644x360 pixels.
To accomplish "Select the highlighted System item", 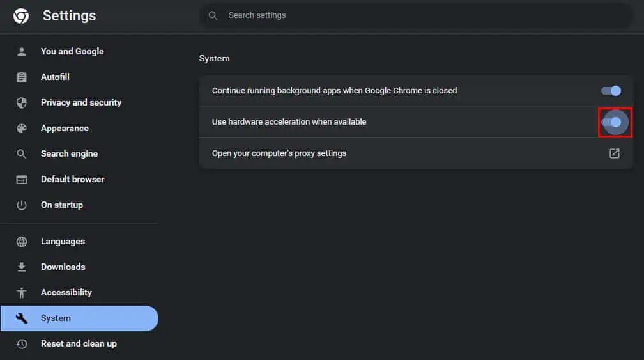I will pyautogui.click(x=79, y=318).
